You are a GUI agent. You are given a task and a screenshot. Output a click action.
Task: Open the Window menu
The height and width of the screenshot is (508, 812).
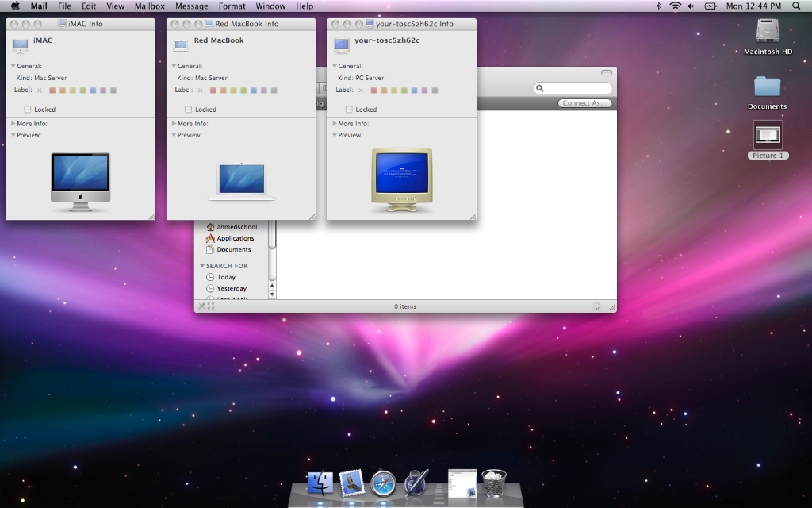coord(270,6)
